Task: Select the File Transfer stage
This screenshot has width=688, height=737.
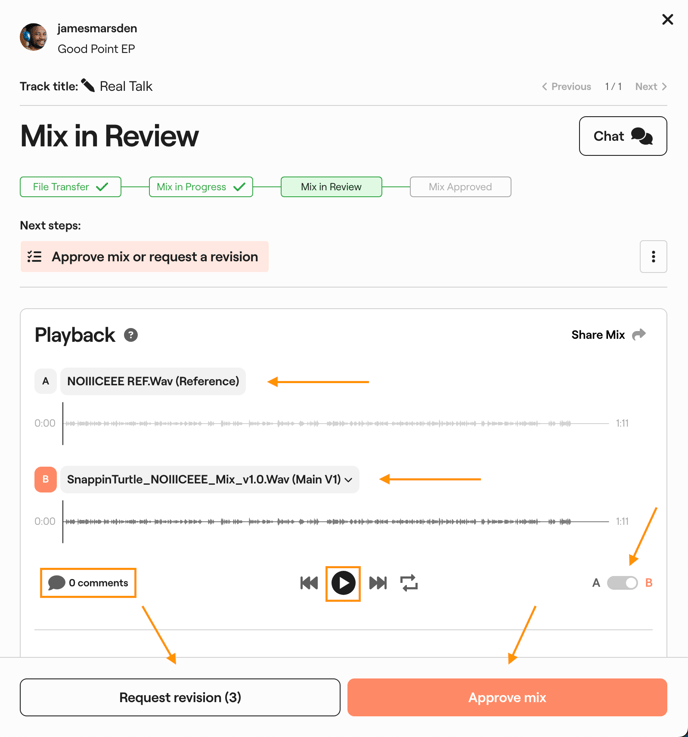Action: (x=70, y=187)
